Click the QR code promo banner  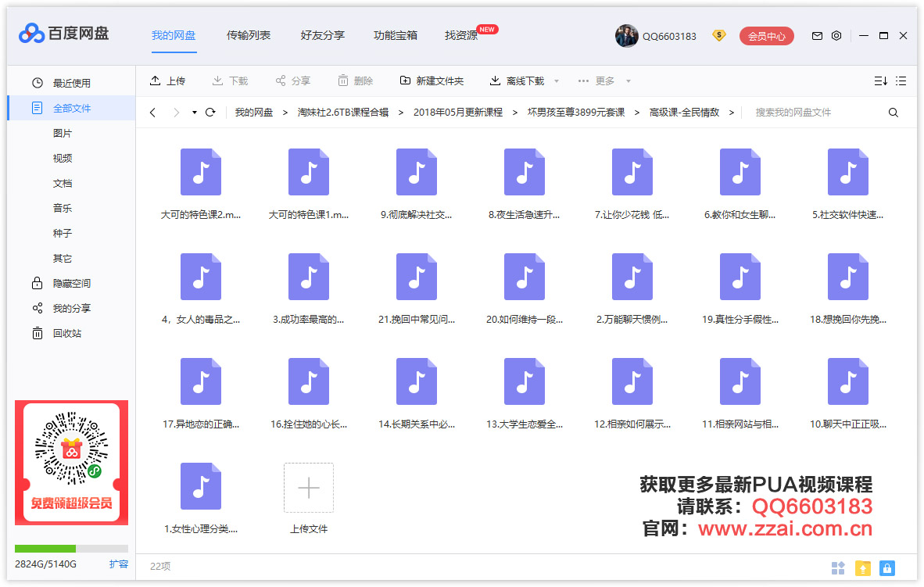coord(71,463)
